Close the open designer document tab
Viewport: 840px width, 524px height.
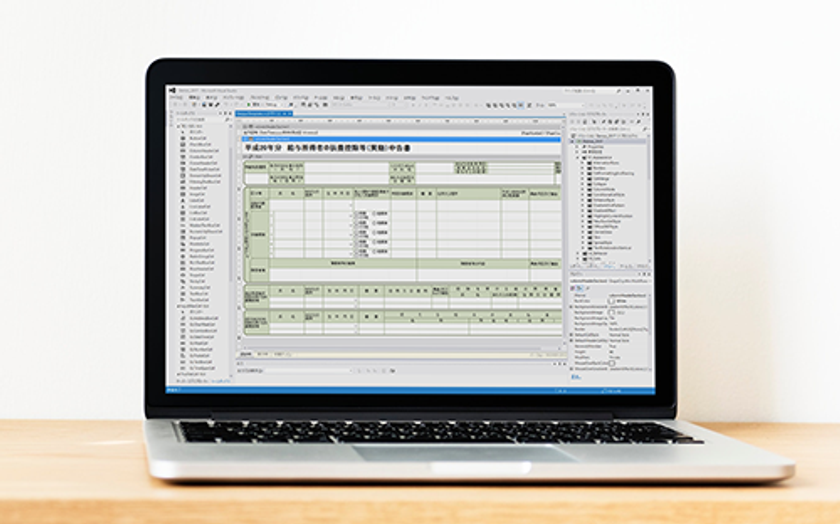290,114
